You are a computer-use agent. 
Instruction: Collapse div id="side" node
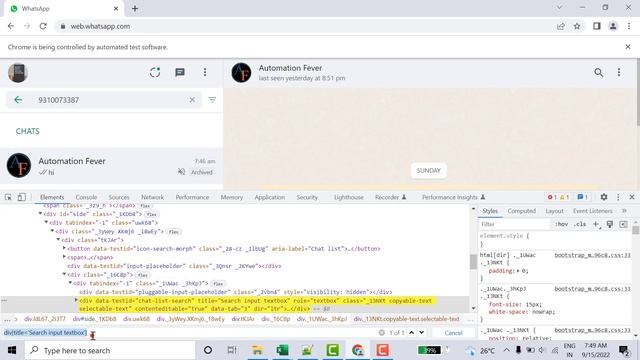tap(40, 213)
